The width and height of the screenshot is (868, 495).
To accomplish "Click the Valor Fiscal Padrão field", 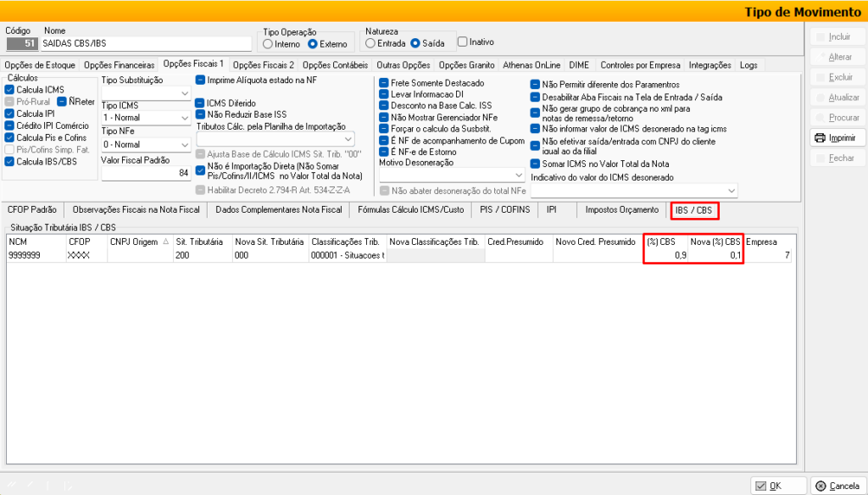I will pyautogui.click(x=146, y=173).
